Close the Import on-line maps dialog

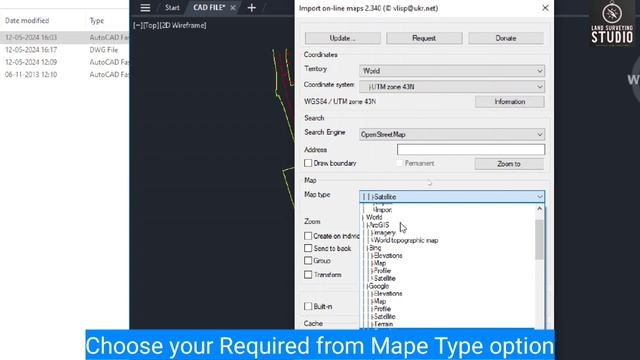545,8
